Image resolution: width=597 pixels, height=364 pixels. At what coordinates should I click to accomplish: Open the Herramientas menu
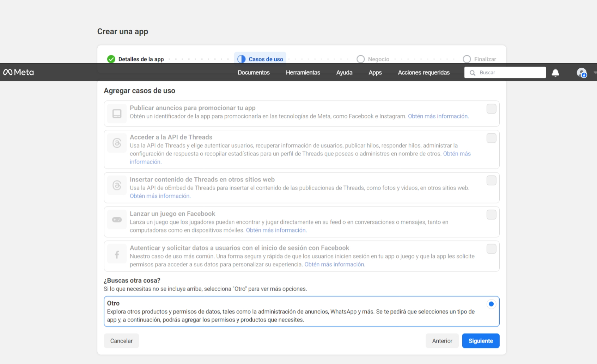click(303, 73)
